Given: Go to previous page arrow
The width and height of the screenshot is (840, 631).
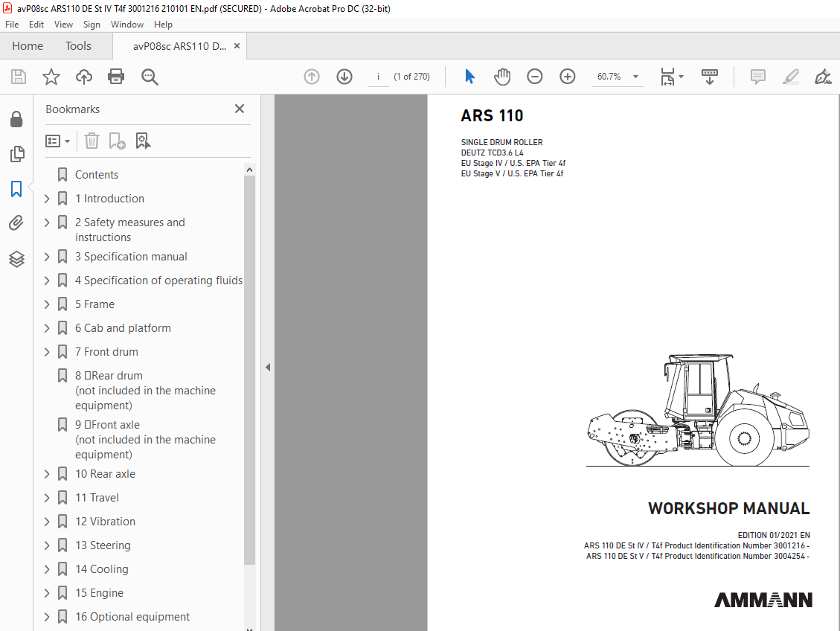Looking at the screenshot, I should pyautogui.click(x=312, y=77).
